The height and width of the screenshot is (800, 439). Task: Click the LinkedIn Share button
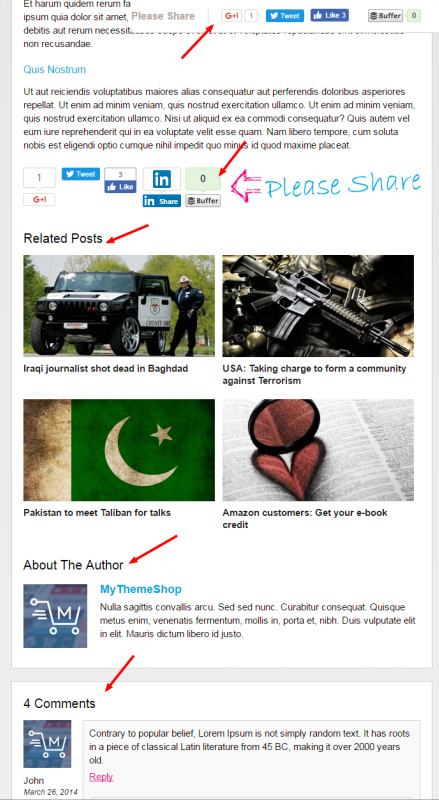click(162, 201)
